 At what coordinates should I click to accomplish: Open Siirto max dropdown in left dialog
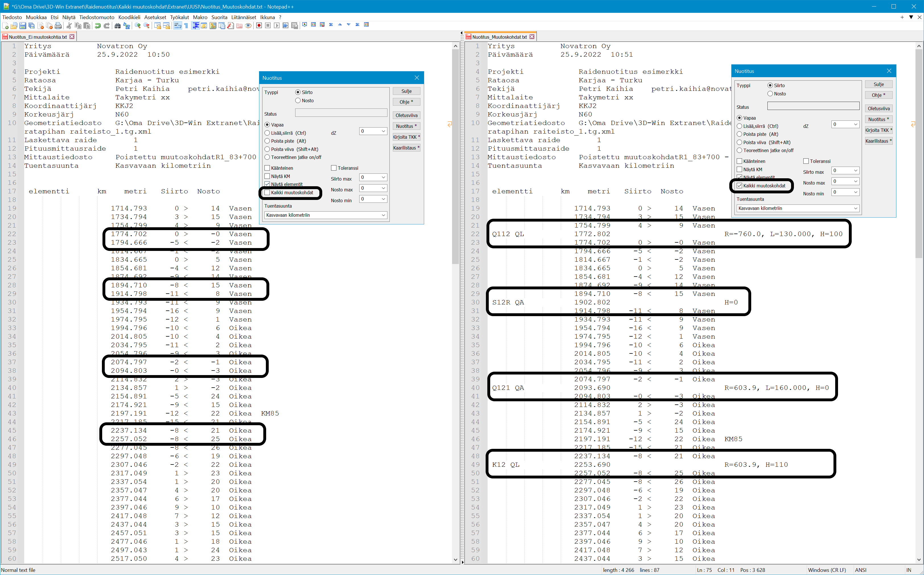coord(383,177)
